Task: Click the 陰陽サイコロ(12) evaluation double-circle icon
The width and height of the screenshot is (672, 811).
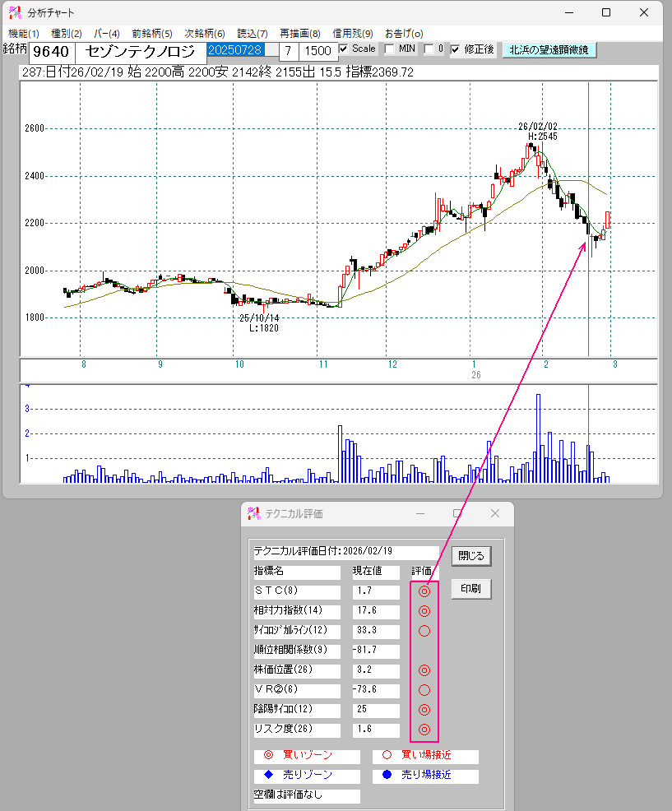Action: click(x=424, y=710)
